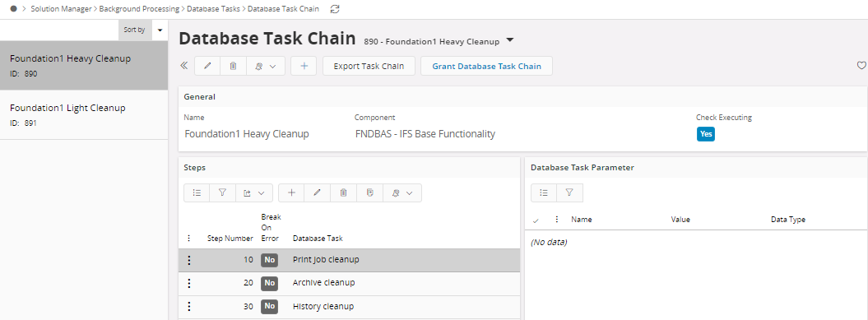
Task: Navigate to Background Processing breadcrumb
Action: click(x=139, y=9)
